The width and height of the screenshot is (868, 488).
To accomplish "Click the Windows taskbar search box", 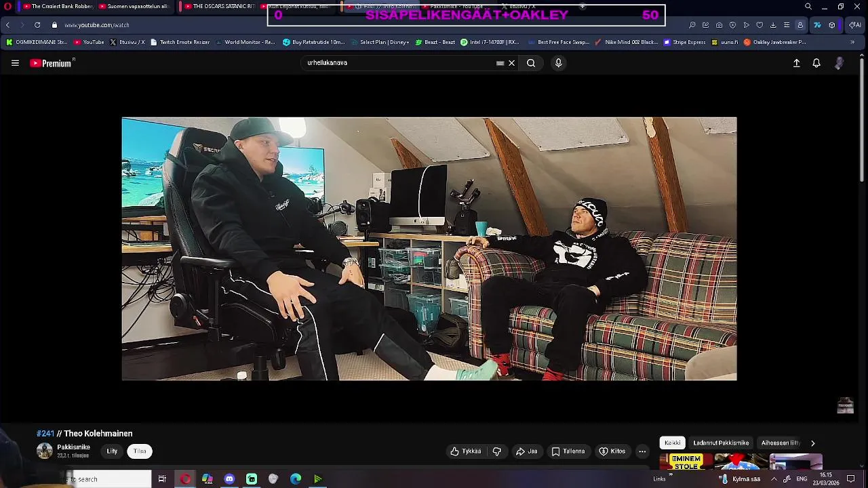I will [x=108, y=479].
